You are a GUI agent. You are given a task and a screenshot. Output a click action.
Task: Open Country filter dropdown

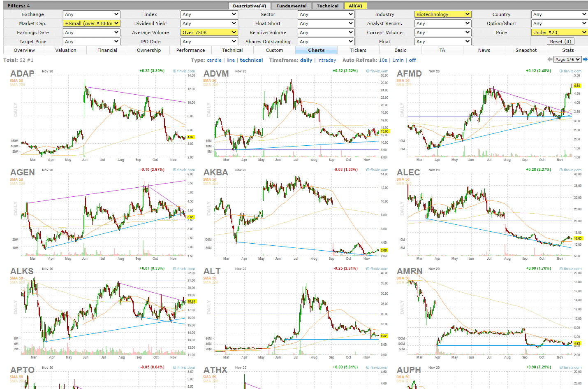(x=560, y=14)
